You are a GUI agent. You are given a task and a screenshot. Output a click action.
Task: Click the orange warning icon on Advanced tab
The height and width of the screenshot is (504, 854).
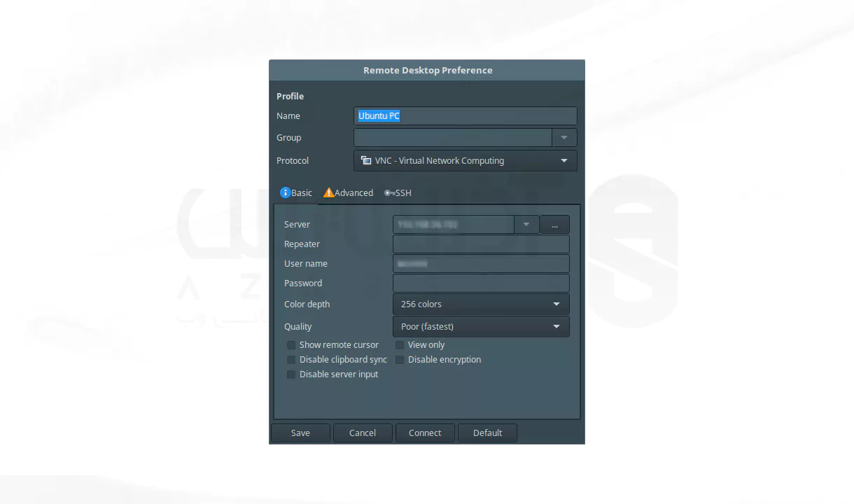click(328, 192)
